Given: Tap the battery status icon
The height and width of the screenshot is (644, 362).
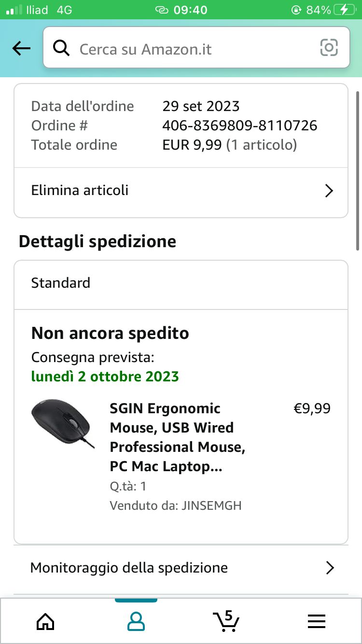Looking at the screenshot, I should click(343, 10).
